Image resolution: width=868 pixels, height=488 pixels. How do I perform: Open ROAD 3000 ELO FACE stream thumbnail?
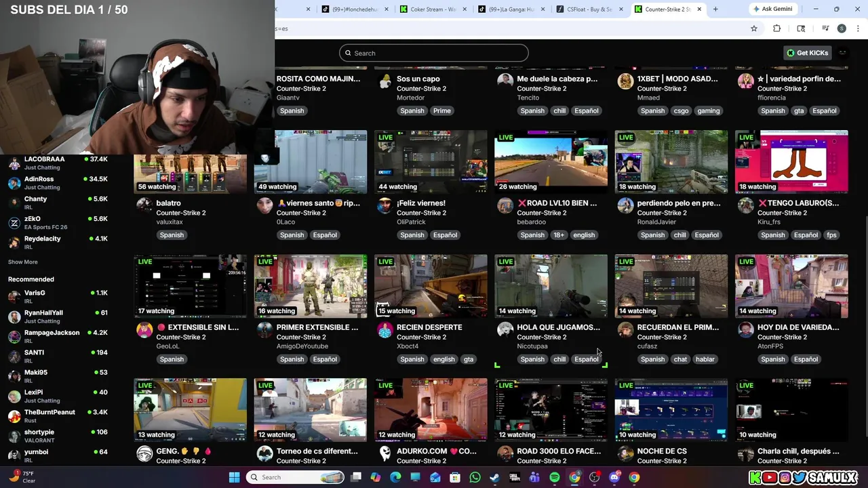click(551, 410)
